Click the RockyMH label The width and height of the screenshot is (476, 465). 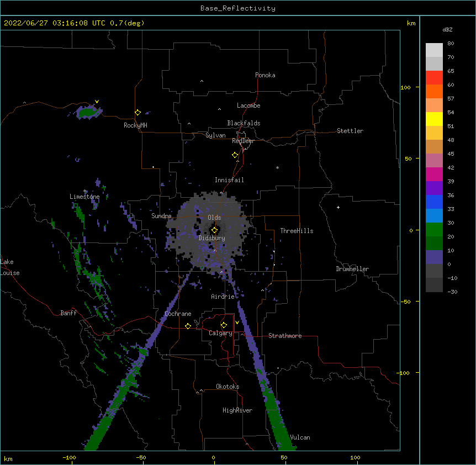[x=135, y=125]
